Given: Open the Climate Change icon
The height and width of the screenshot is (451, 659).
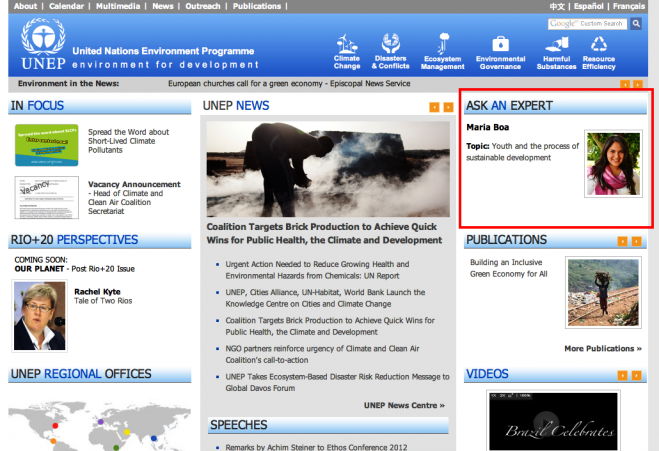Looking at the screenshot, I should tap(348, 44).
